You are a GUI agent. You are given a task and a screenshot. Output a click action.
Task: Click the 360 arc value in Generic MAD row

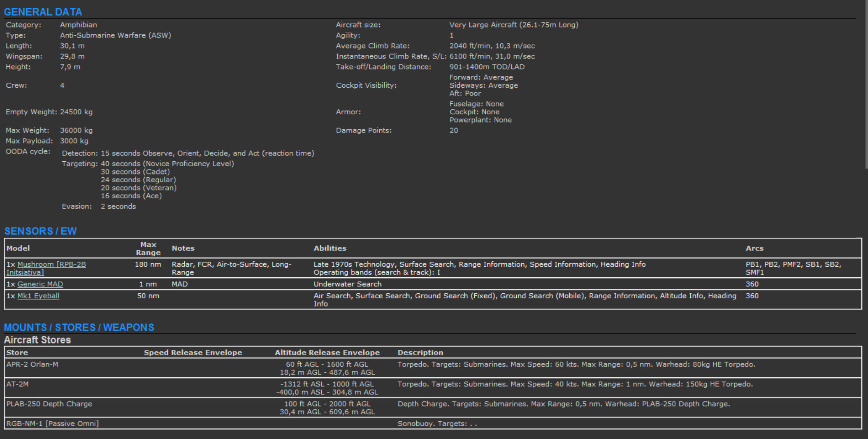(x=752, y=284)
